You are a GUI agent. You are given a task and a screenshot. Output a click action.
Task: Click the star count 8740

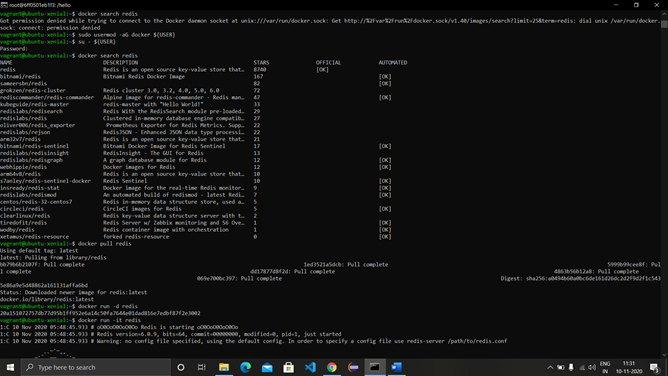pyautogui.click(x=260, y=69)
